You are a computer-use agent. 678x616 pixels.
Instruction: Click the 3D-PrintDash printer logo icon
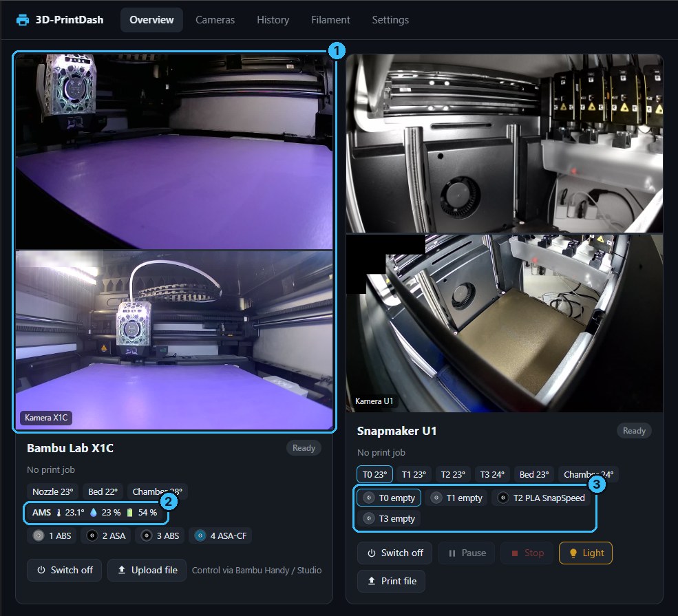coord(23,20)
